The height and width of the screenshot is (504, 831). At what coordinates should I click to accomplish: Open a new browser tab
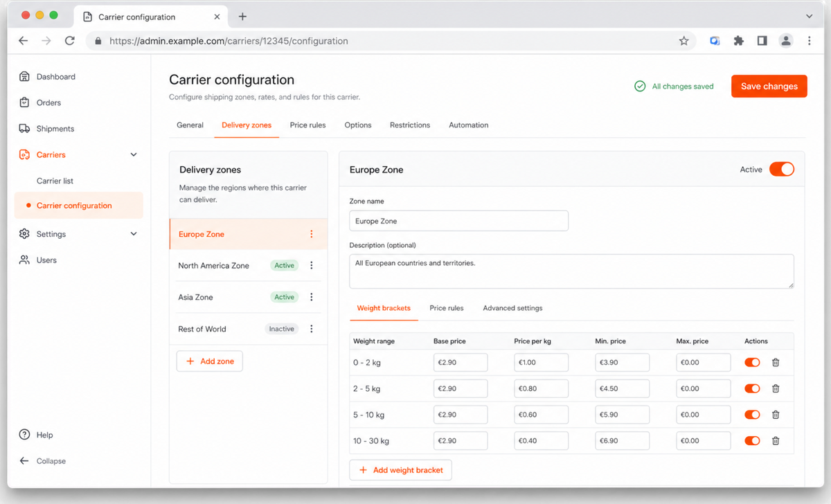[242, 17]
